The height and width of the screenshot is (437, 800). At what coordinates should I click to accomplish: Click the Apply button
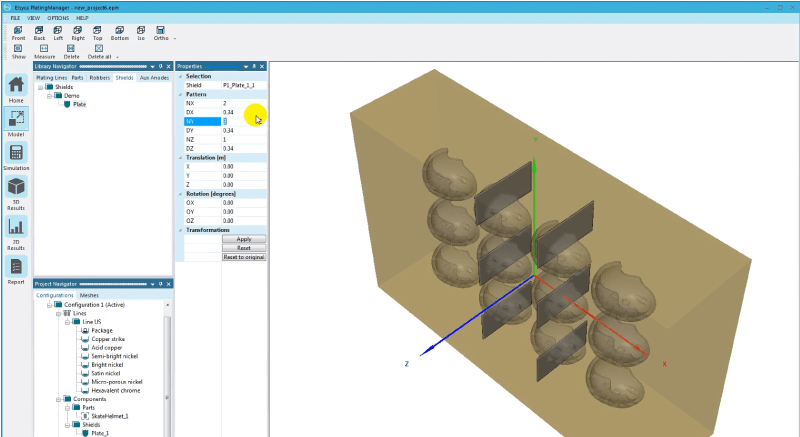click(243, 239)
